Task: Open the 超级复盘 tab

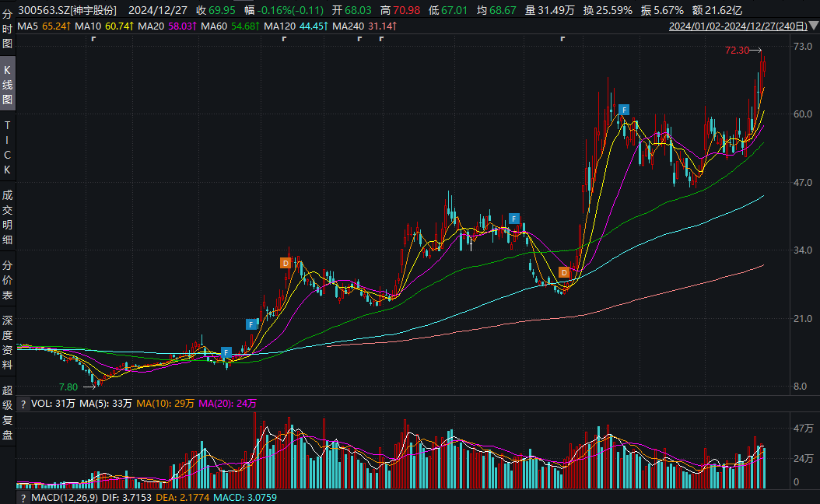Action: (7, 412)
